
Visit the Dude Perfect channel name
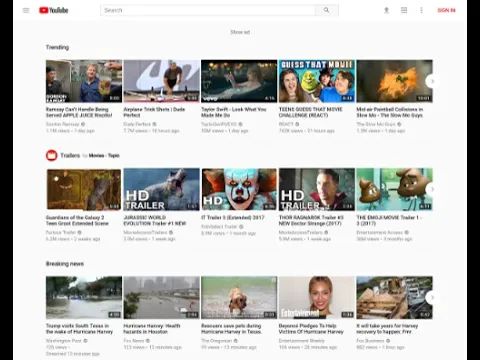pos(137,124)
